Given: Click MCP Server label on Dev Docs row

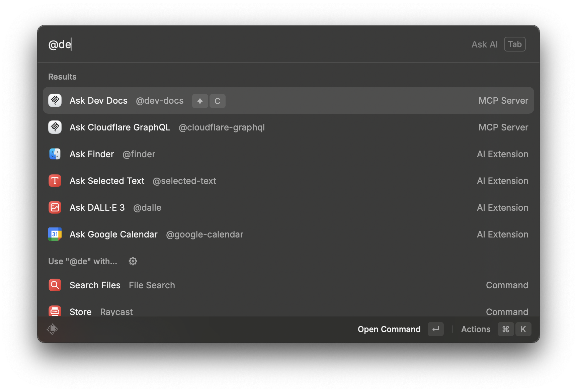Looking at the screenshot, I should point(503,101).
